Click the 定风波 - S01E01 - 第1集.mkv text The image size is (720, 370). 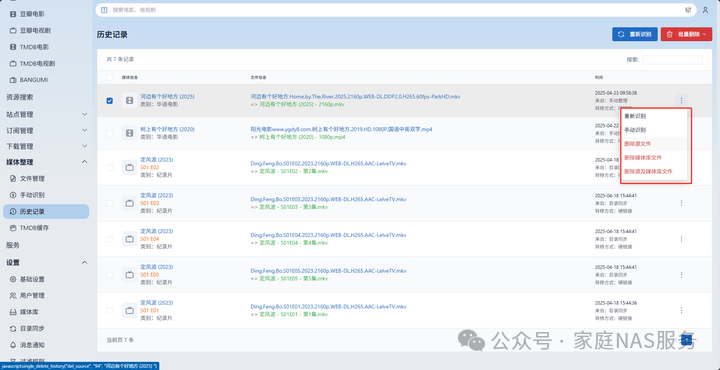pyautogui.click(x=293, y=314)
